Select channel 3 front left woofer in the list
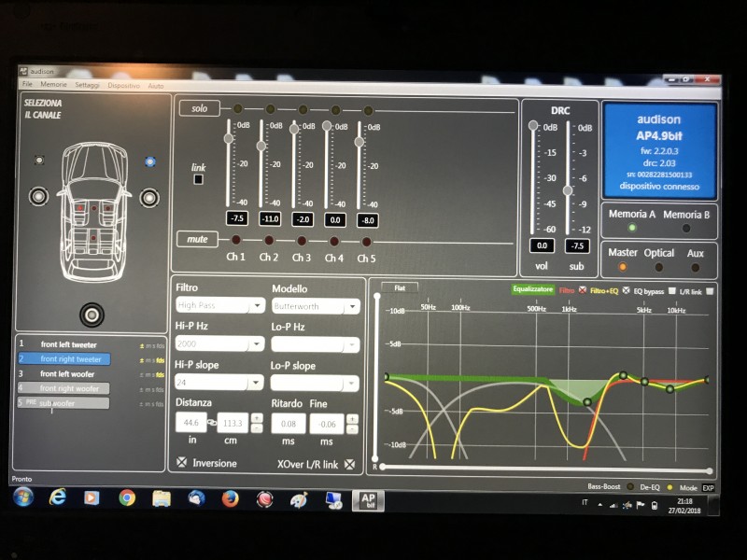This screenshot has width=747, height=560. click(63, 374)
